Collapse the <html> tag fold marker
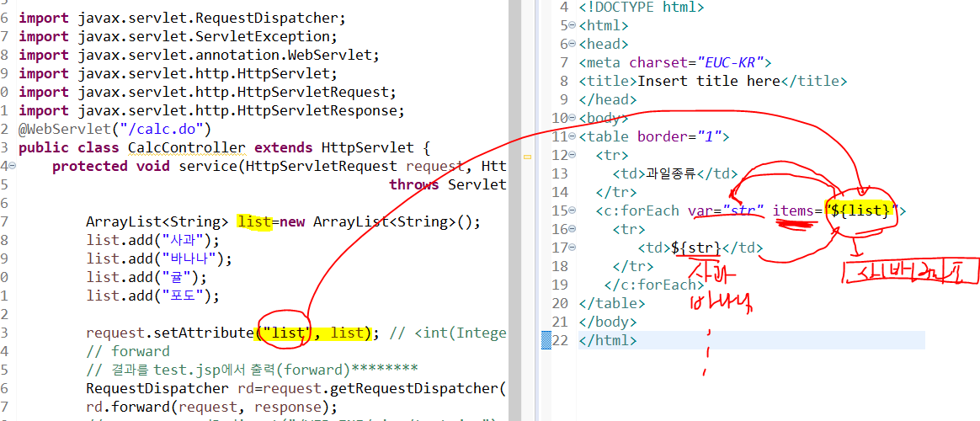This screenshot has width=980, height=421. tap(573, 26)
